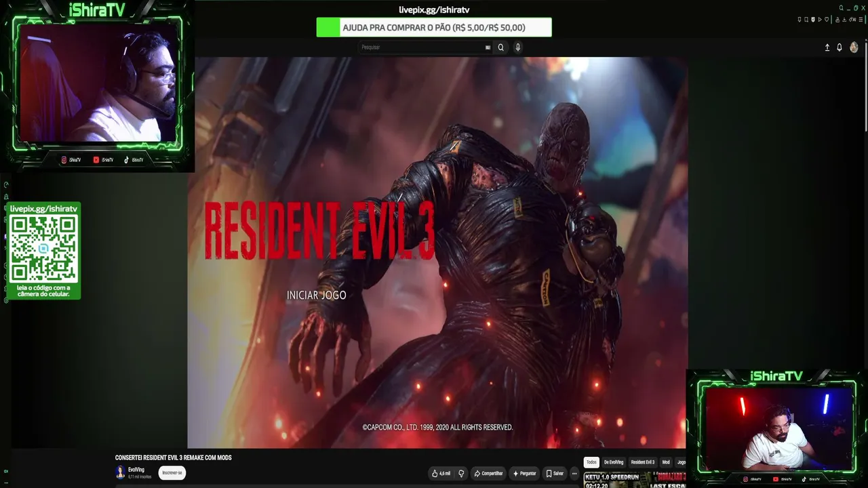Click the heart favorites icon in browser toolbar

click(827, 20)
